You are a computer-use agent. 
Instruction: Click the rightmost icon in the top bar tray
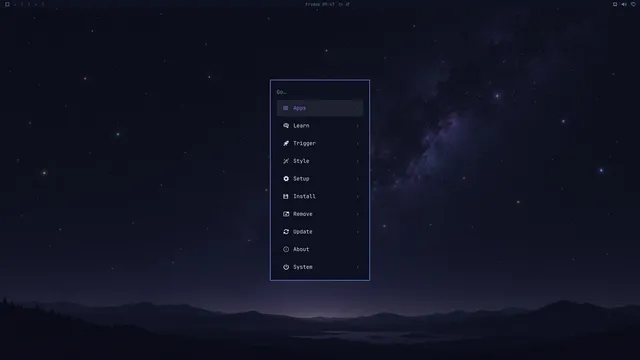633,4
